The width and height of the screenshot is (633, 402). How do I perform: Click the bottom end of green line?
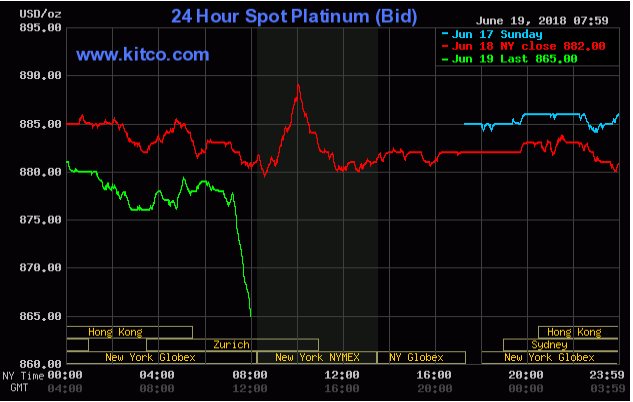click(250, 315)
